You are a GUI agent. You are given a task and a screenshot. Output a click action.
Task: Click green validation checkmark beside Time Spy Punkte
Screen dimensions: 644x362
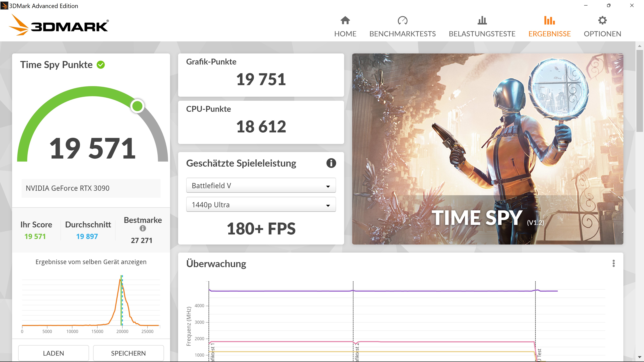(x=101, y=65)
